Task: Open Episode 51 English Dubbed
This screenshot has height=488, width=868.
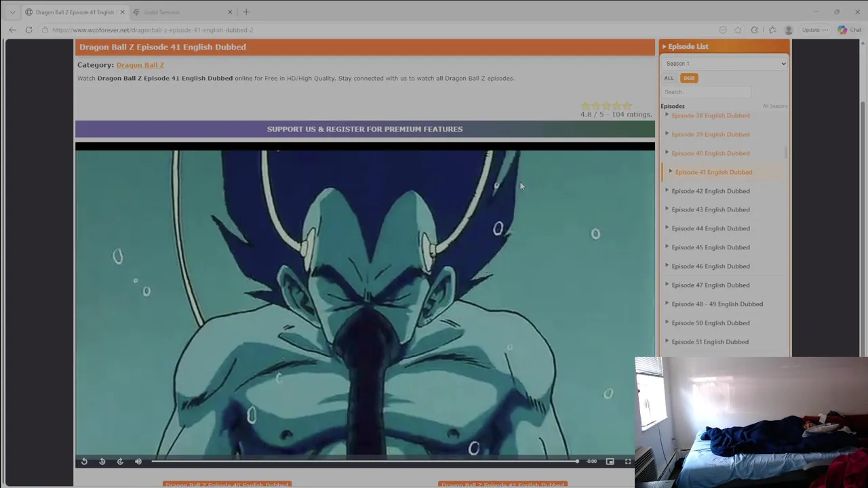Action: [710, 342]
